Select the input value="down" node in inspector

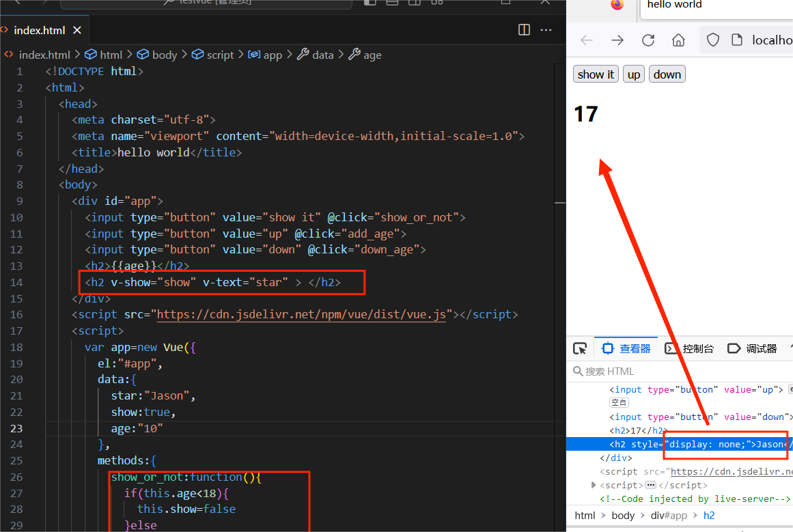(701, 417)
